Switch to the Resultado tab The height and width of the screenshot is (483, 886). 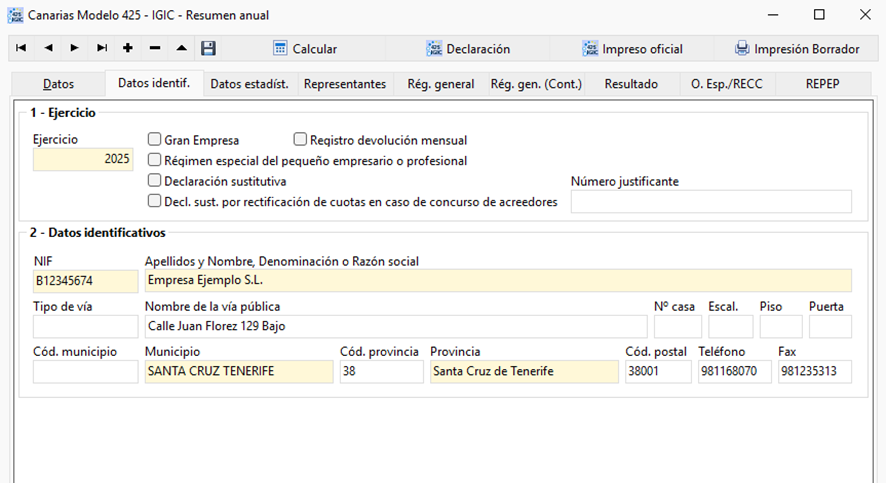631,84
